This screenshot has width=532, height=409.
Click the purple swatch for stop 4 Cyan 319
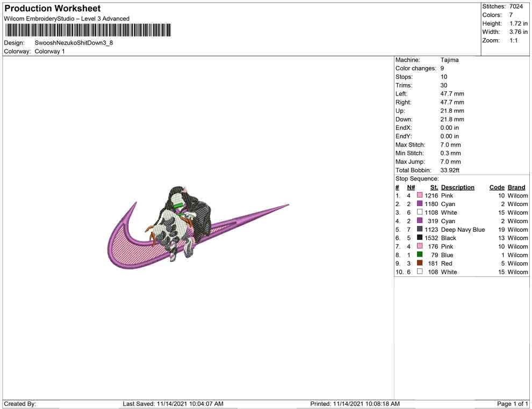(420, 221)
